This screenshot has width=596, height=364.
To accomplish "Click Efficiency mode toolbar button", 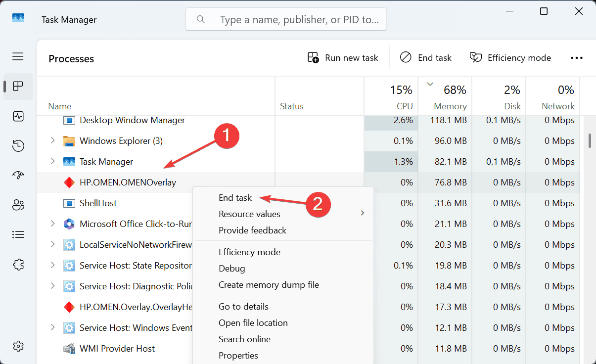I will pyautogui.click(x=510, y=58).
